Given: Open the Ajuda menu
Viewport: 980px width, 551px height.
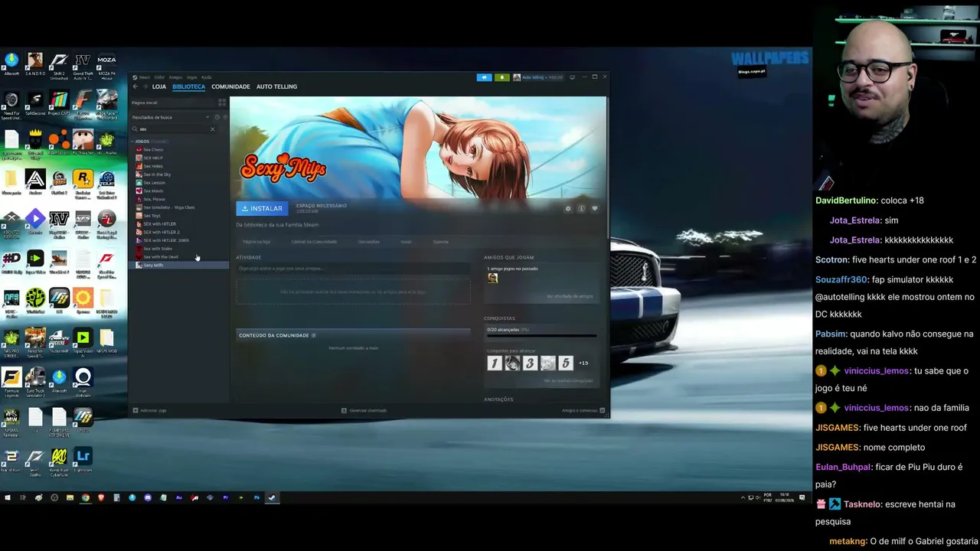Looking at the screenshot, I should [x=206, y=77].
